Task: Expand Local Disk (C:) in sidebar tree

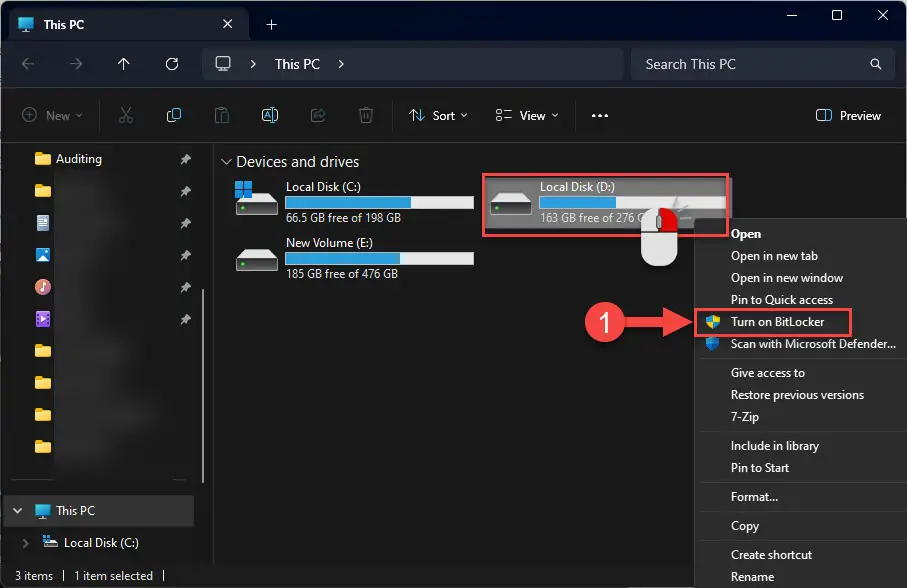Action: [x=25, y=543]
